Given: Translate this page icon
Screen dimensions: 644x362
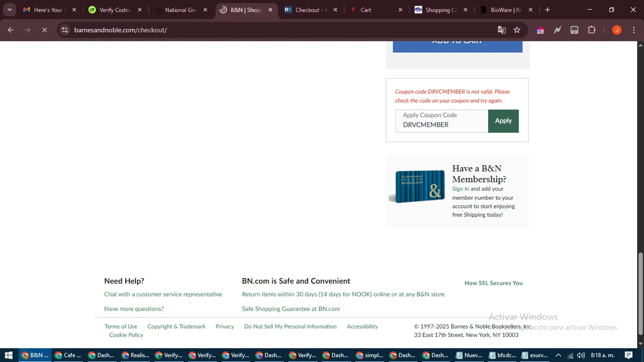Looking at the screenshot, I should [x=501, y=30].
